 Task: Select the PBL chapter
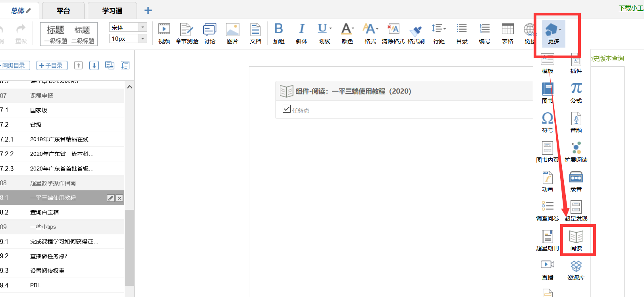click(62, 285)
